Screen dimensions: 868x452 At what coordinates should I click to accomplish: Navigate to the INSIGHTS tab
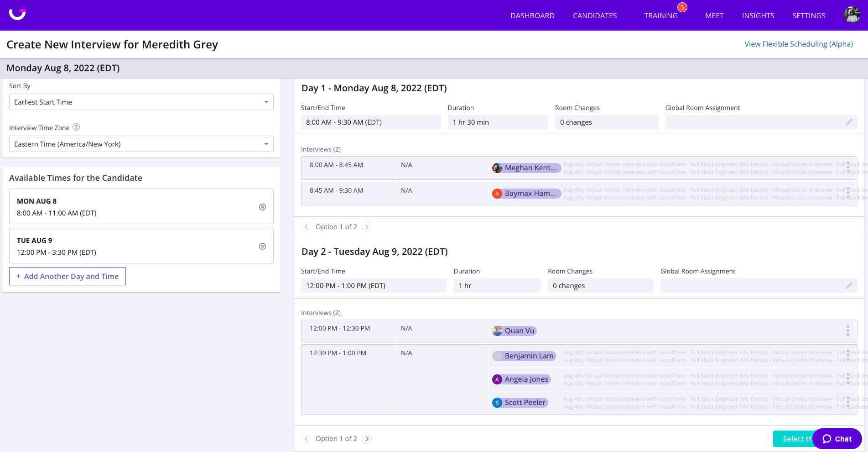tap(758, 15)
